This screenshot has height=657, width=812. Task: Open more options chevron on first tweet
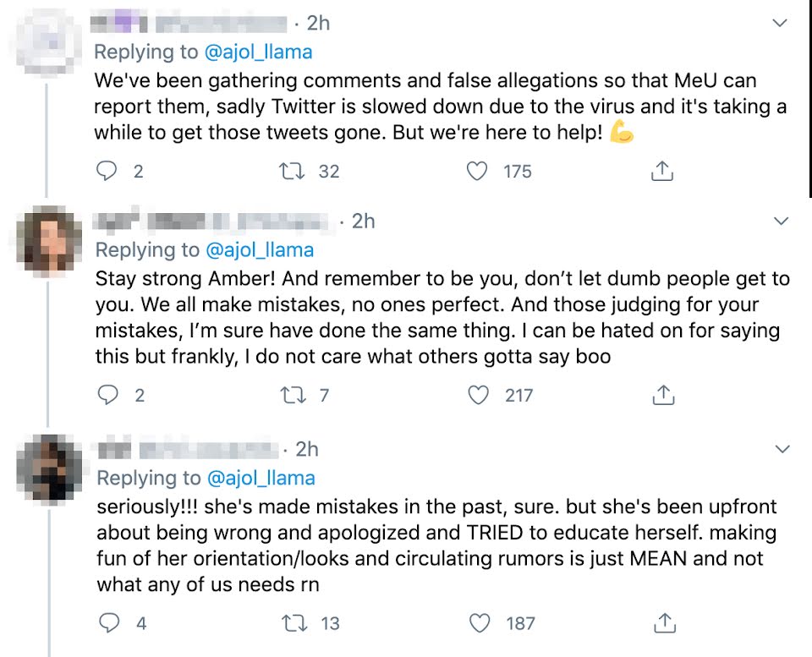tap(781, 25)
